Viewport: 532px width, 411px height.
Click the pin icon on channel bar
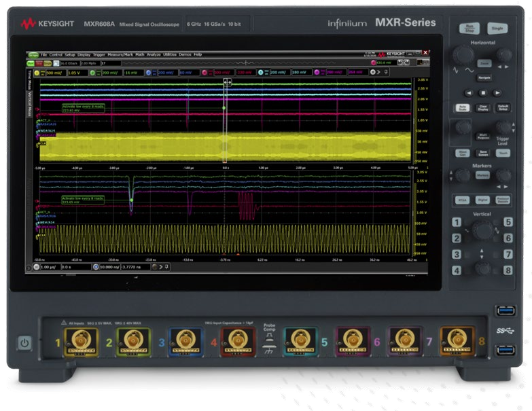[386, 72]
